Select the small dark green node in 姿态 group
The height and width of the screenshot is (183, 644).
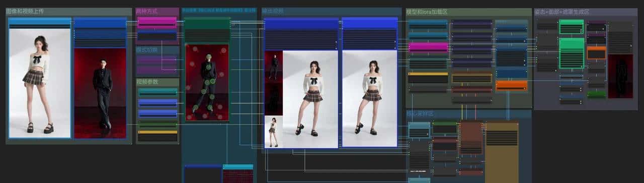tap(596, 94)
